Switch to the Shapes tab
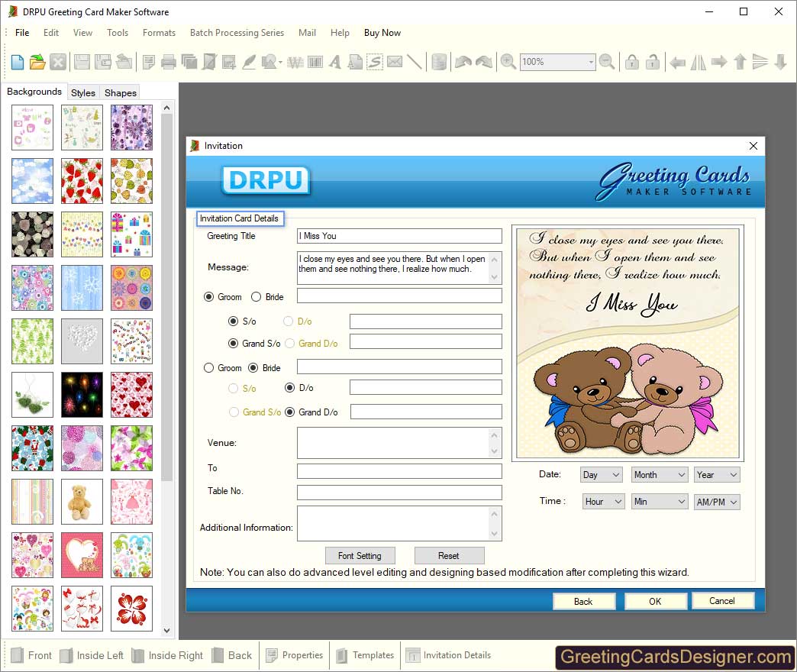797x672 pixels. coord(121,93)
